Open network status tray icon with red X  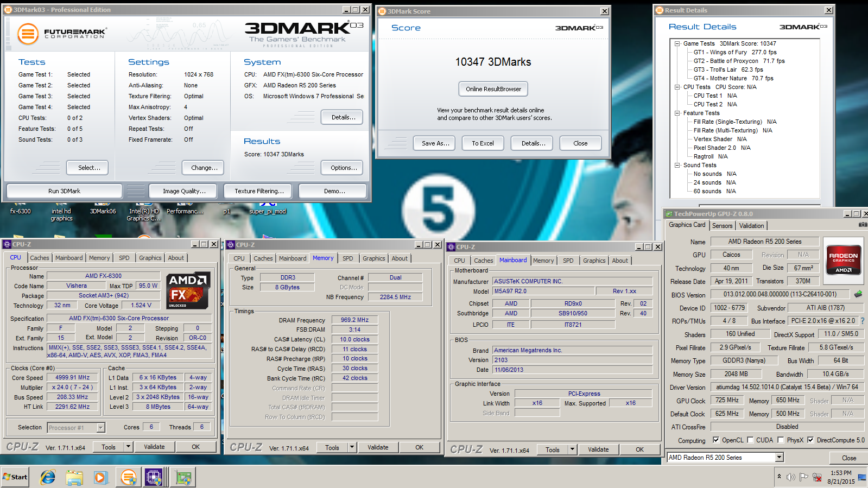click(x=817, y=477)
